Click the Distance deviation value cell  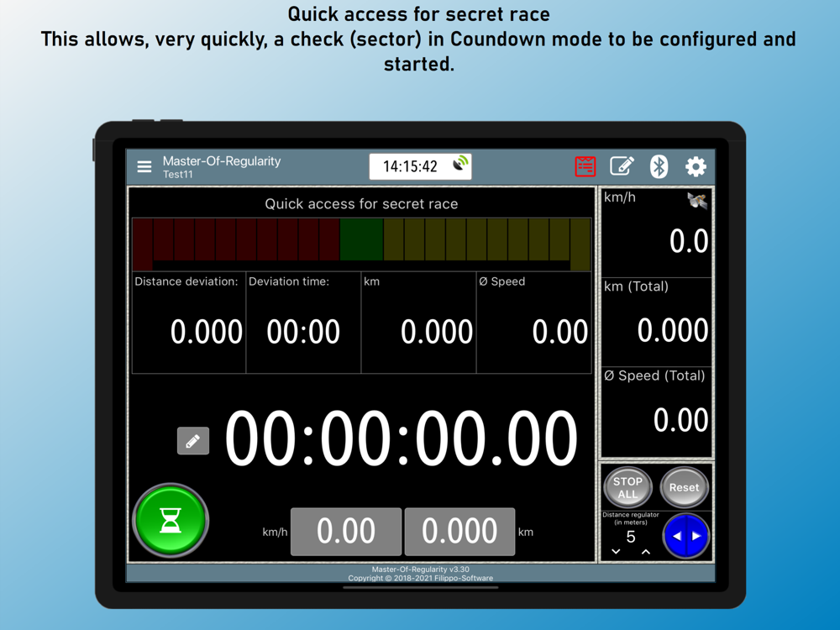pos(189,323)
